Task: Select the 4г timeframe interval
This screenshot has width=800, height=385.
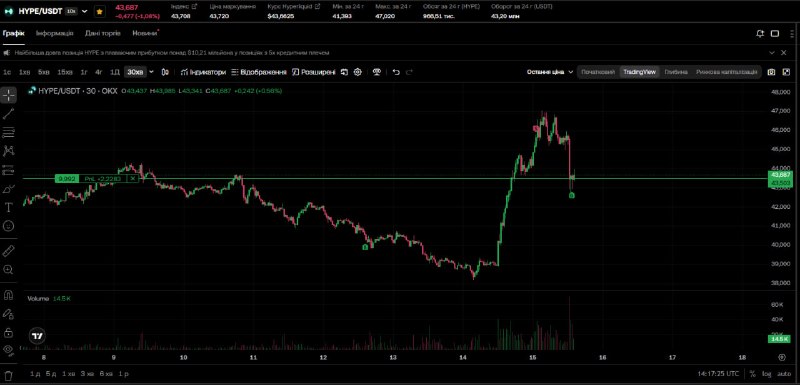Action: tap(99, 72)
